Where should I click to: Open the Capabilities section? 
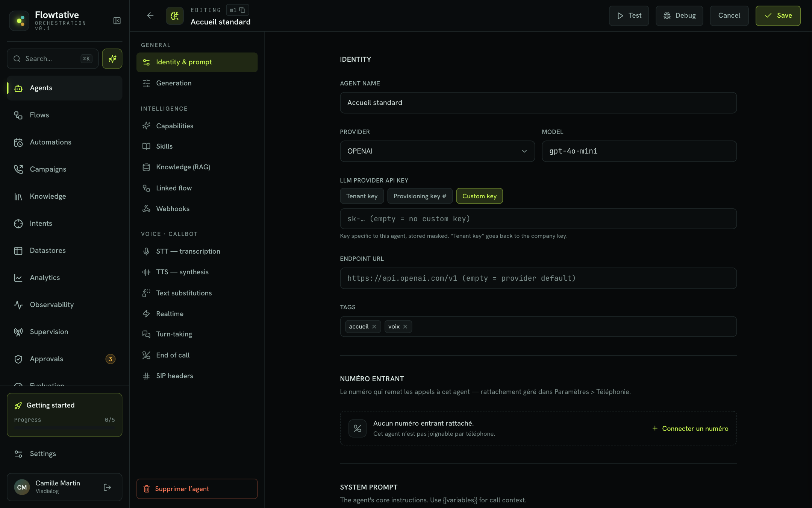[197, 126]
